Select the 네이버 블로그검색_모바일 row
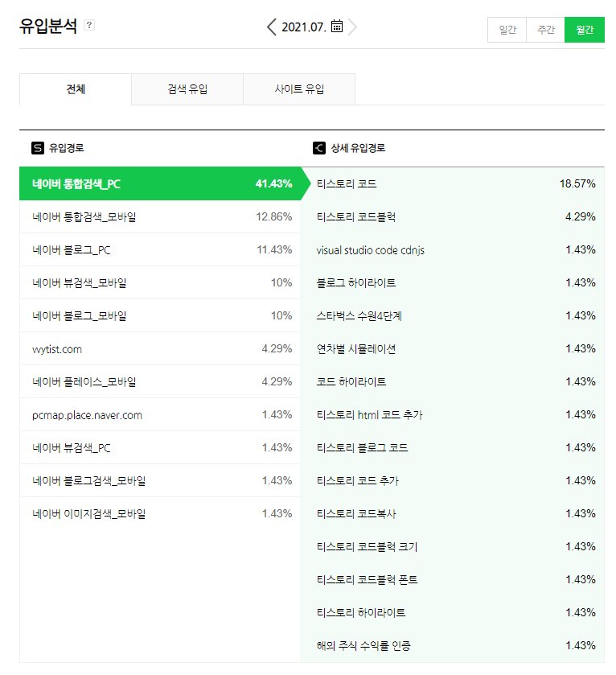 pos(160,481)
